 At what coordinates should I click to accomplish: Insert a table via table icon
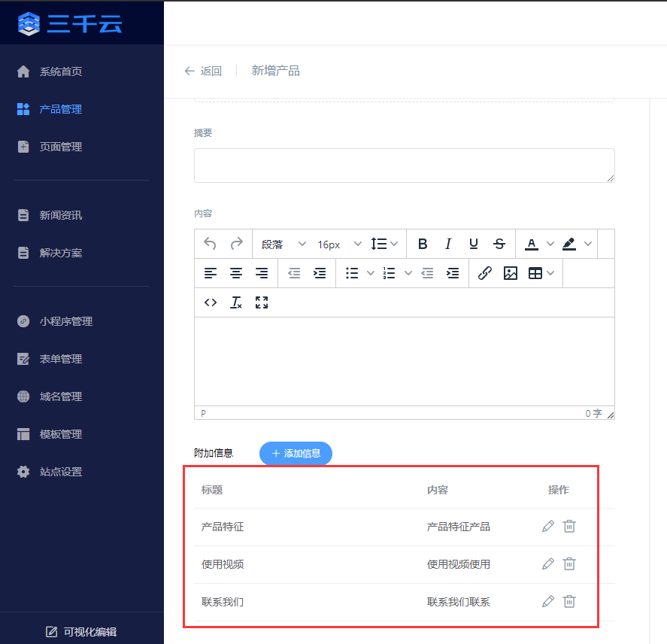click(535, 273)
